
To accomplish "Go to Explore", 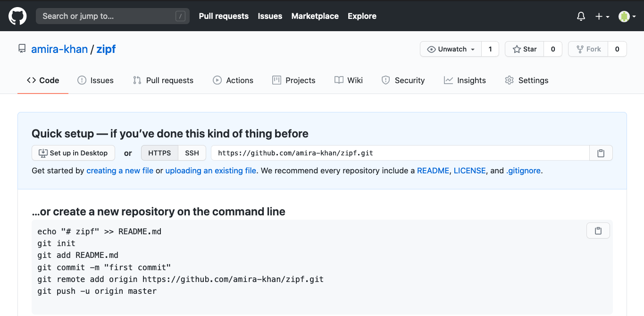I will (362, 16).
